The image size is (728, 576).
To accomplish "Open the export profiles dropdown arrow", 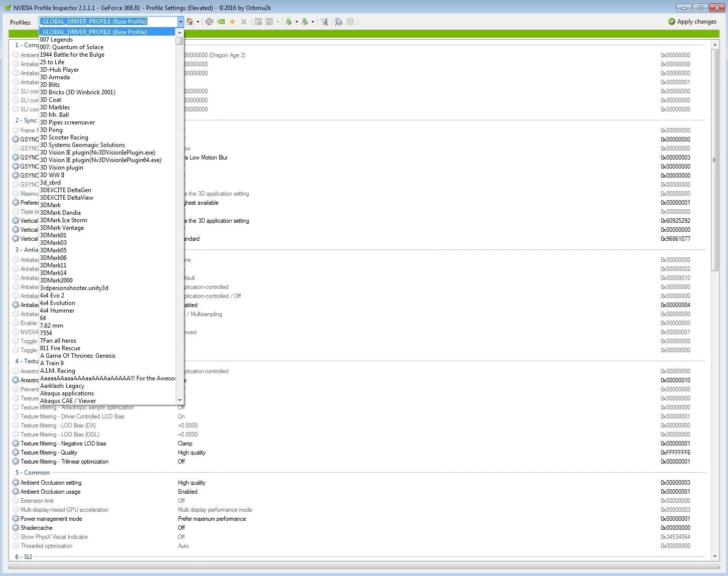I will (297, 22).
